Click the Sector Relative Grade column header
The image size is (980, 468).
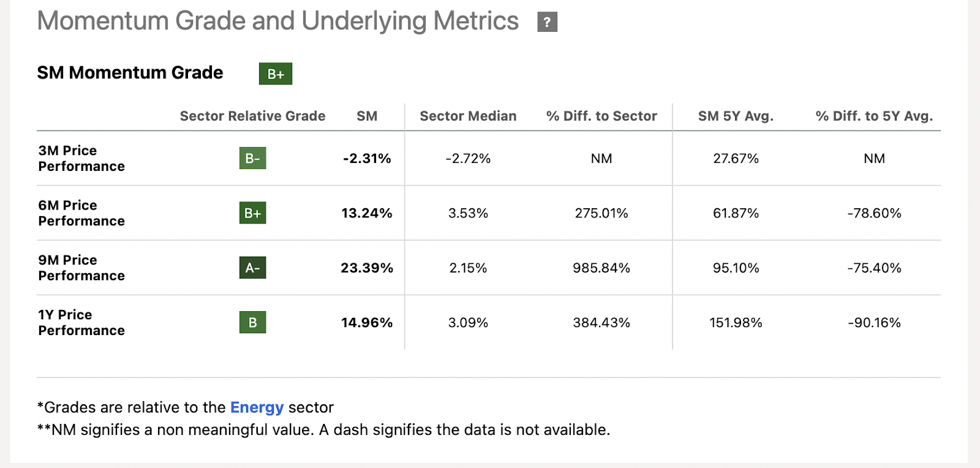[252, 116]
